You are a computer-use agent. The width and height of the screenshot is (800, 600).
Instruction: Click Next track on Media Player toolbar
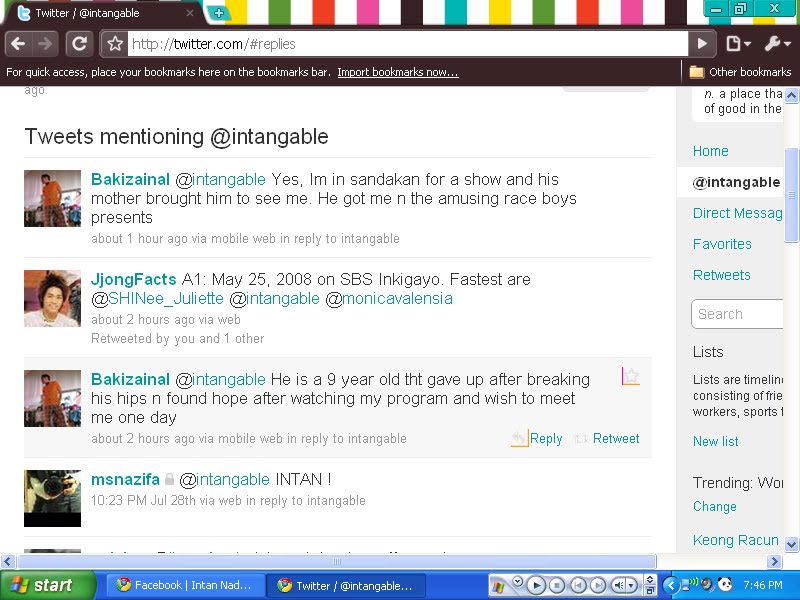click(x=597, y=586)
